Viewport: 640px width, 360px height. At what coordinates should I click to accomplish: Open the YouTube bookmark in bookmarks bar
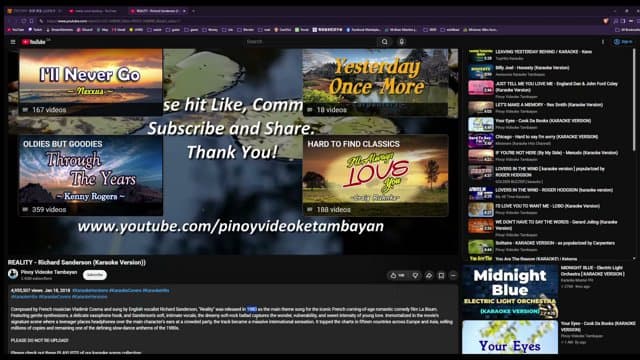click(16, 30)
